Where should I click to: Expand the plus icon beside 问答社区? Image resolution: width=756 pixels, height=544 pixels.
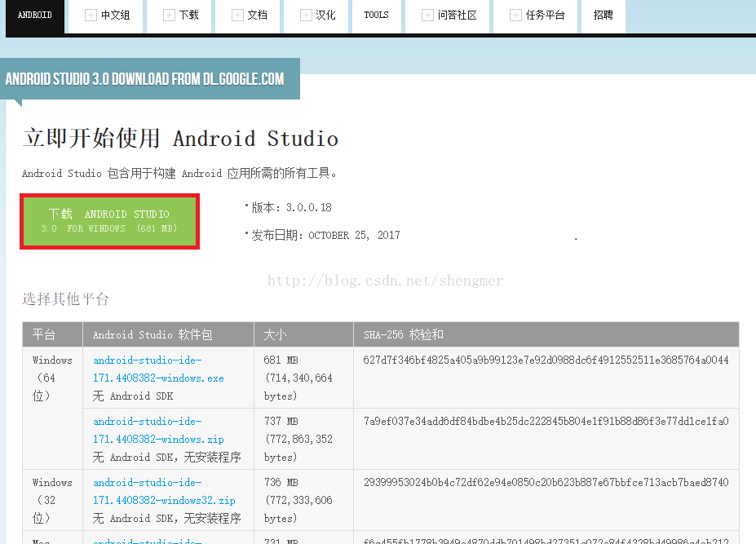point(427,15)
